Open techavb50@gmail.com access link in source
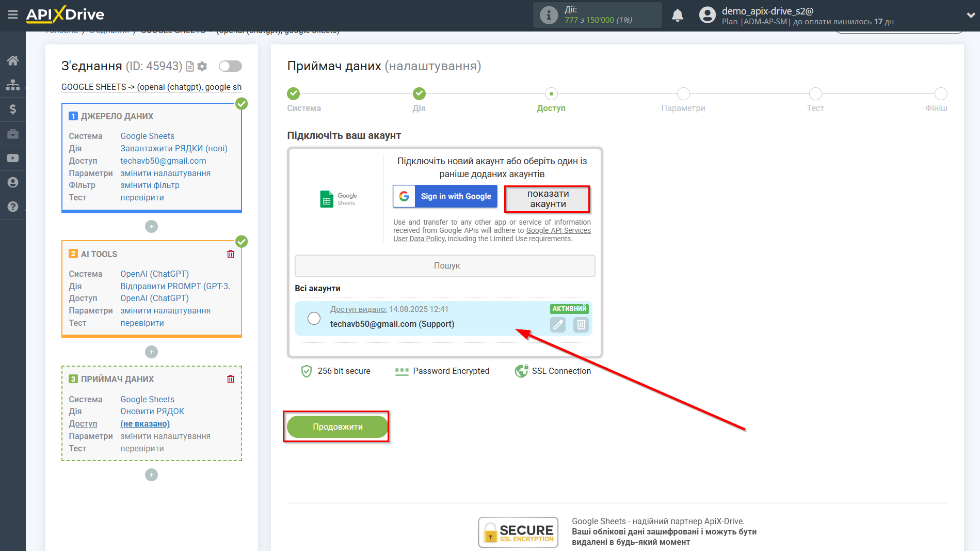 [163, 161]
